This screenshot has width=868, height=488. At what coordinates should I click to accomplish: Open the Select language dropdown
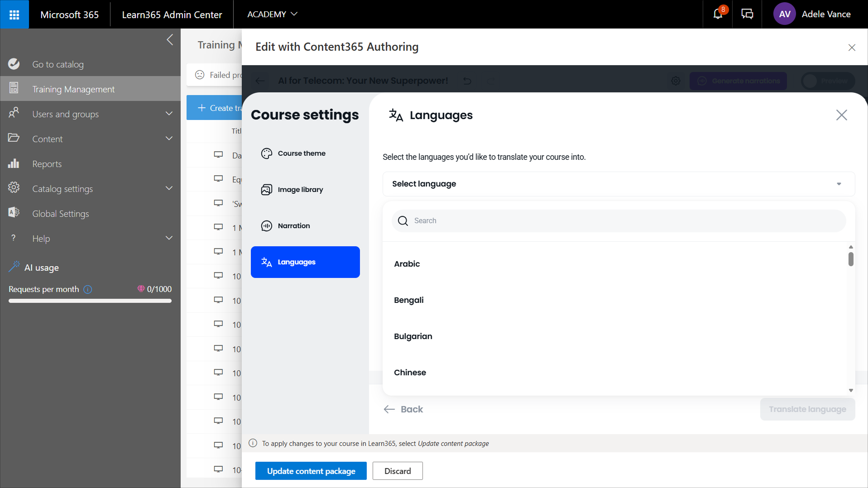[x=618, y=184]
